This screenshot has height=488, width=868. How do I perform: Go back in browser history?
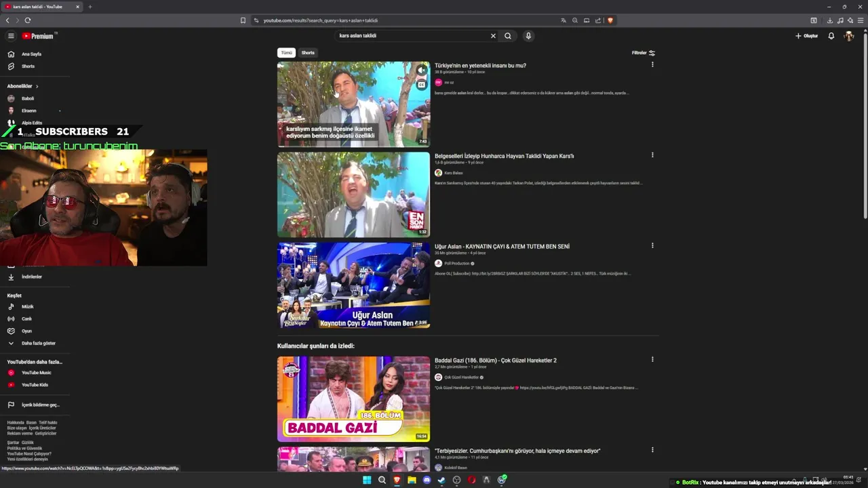pos(7,20)
